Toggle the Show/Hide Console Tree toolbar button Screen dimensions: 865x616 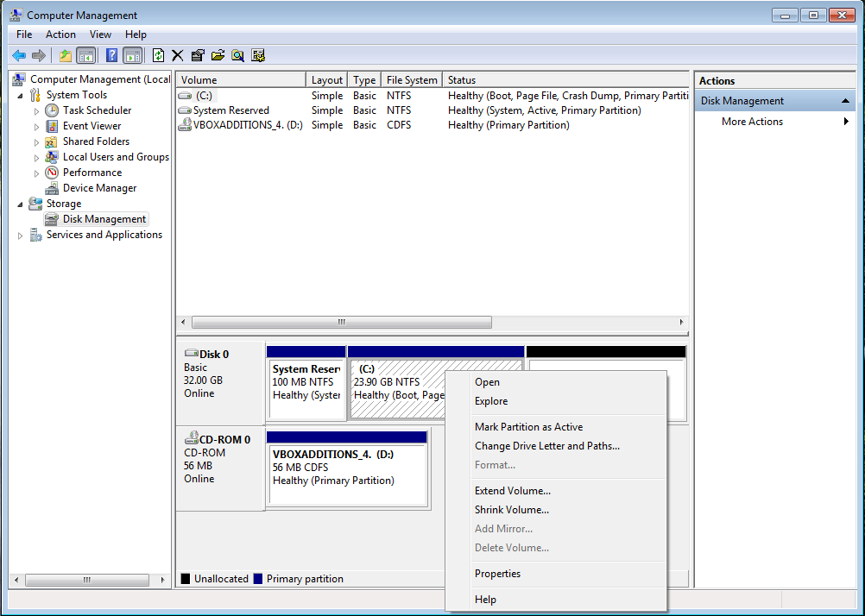coord(86,55)
